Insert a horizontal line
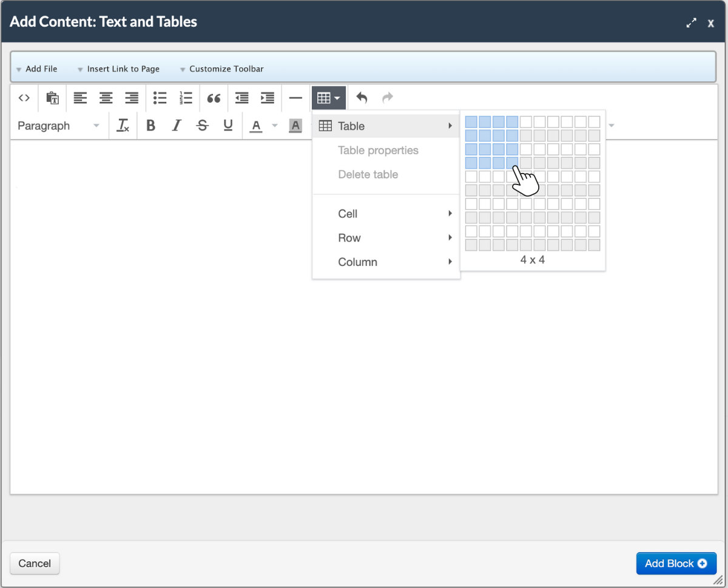The height and width of the screenshot is (588, 728). [x=295, y=98]
